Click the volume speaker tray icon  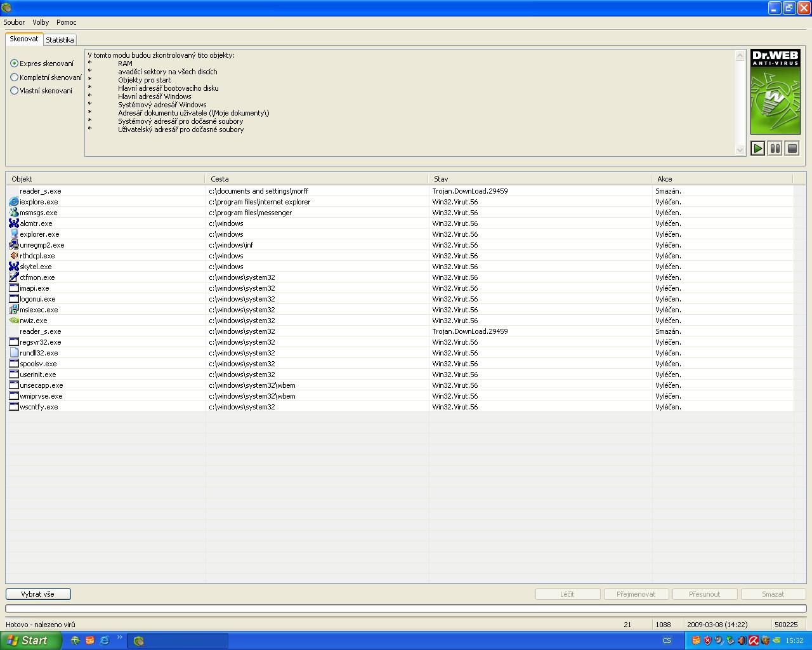[742, 640]
